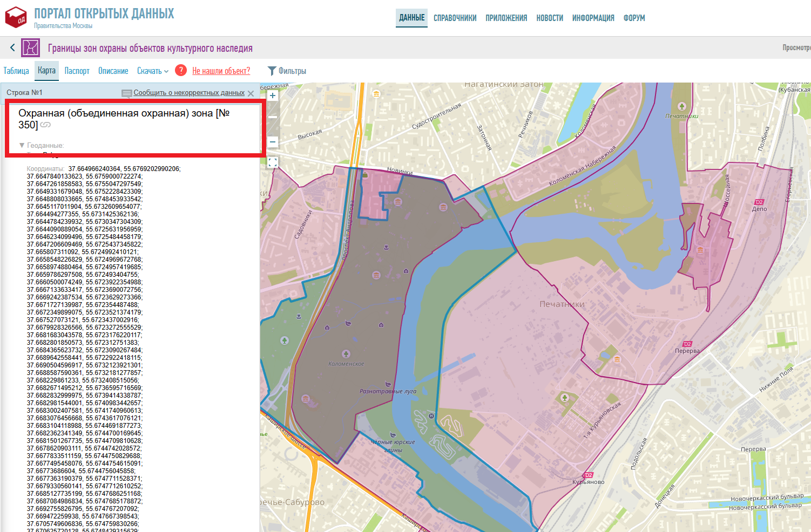Open the Фильтры funnel filter
Viewport: 811px width, 532px height.
click(287, 71)
